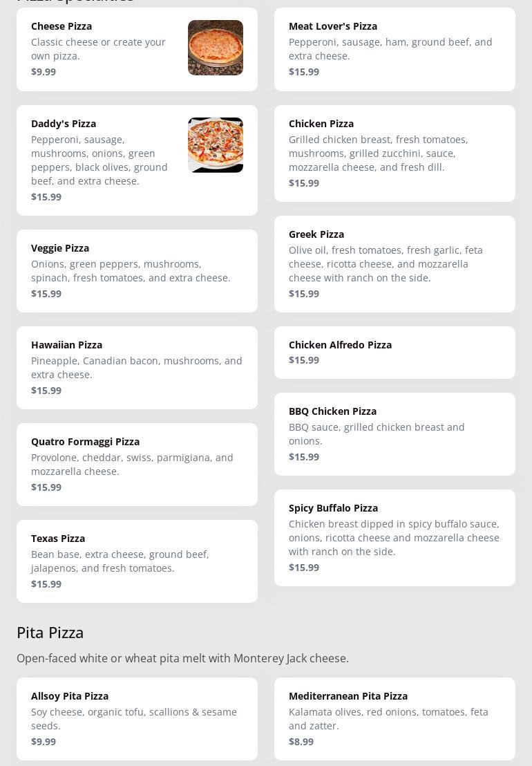Select the Meat Lover's Pizza item

click(395, 49)
